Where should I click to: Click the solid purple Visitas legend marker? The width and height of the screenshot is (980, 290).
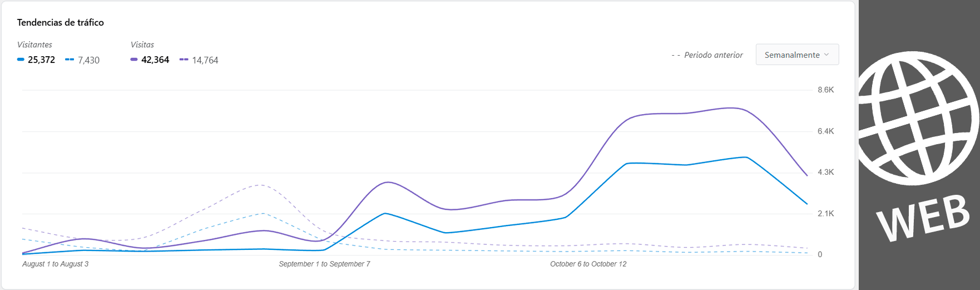pyautogui.click(x=134, y=60)
